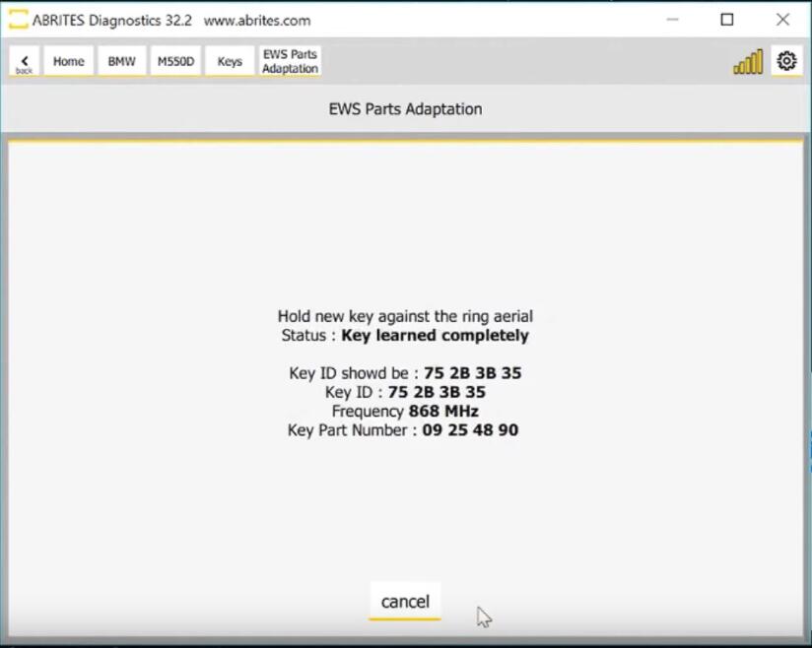Open settings with the gear icon

(786, 61)
